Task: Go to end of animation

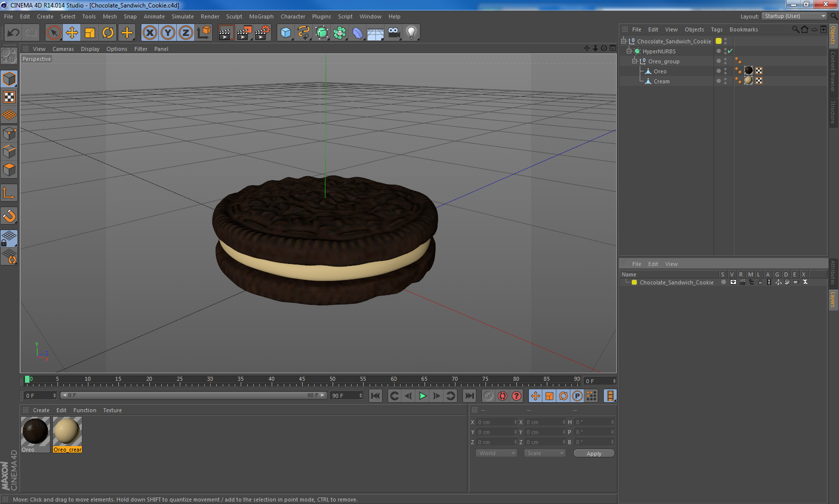Action: 469,396
